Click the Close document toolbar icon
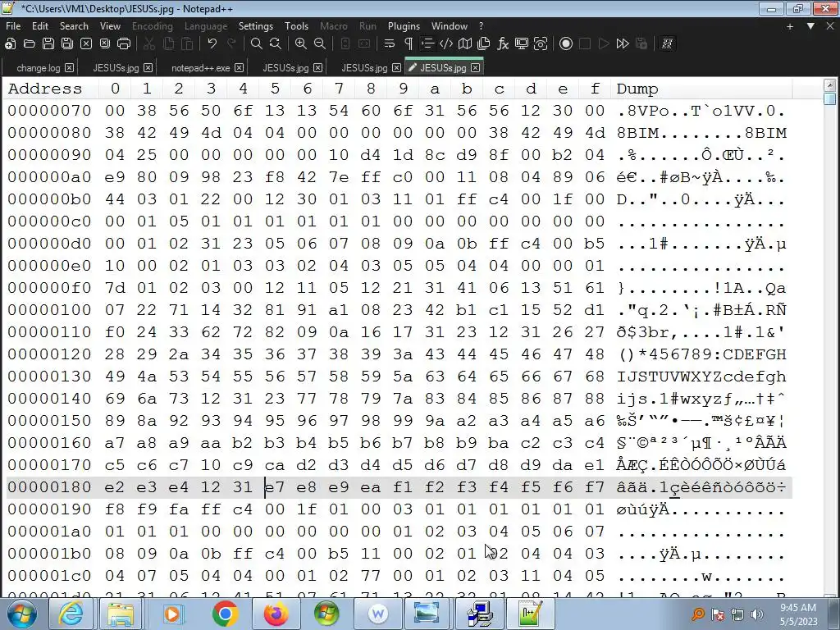The height and width of the screenshot is (630, 840). pyautogui.click(x=85, y=44)
